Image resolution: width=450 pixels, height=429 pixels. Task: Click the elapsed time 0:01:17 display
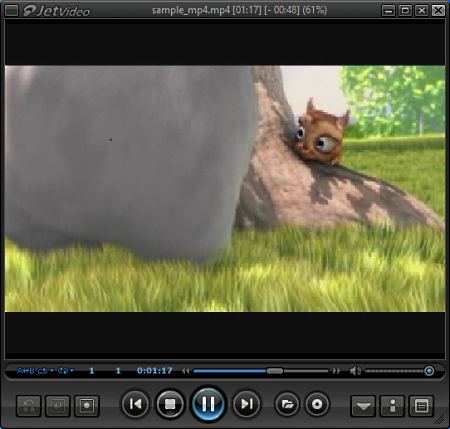pyautogui.click(x=154, y=371)
